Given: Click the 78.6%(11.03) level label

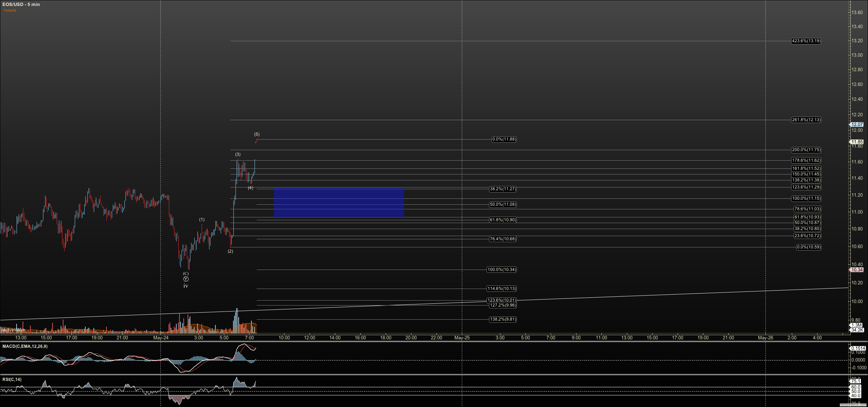Looking at the screenshot, I should 807,209.
